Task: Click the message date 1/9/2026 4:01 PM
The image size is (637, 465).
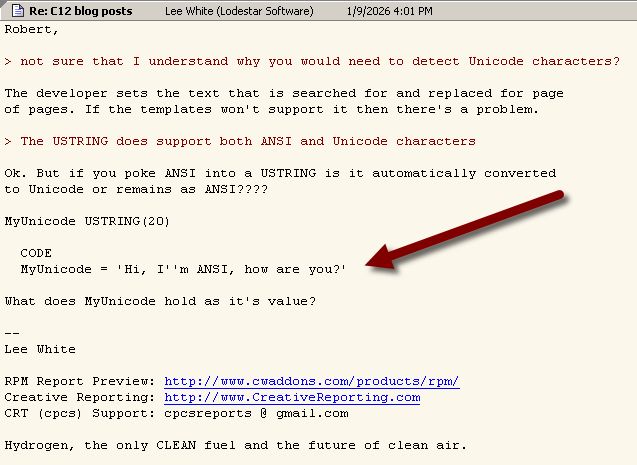Action: click(x=390, y=11)
